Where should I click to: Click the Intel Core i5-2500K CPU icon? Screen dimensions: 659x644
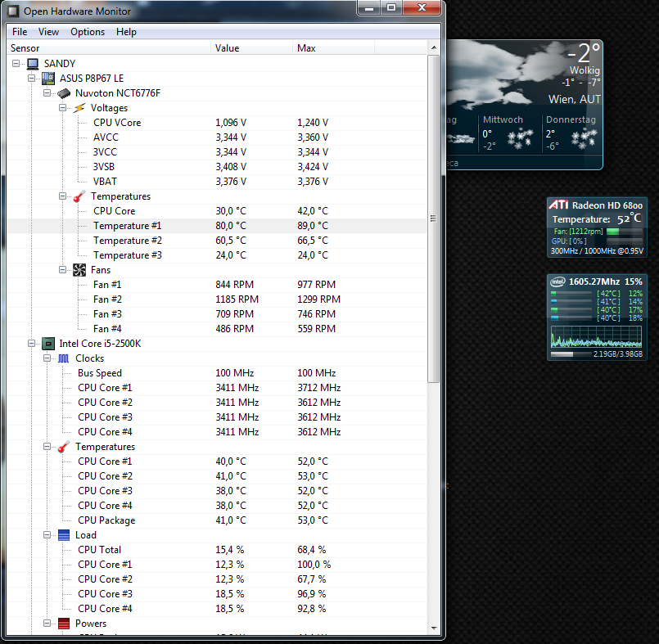pos(48,344)
